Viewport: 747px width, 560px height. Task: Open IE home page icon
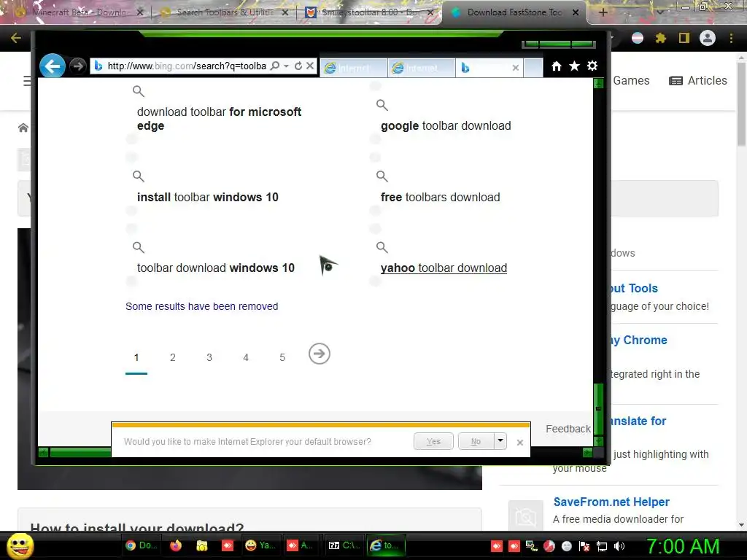[x=557, y=66]
